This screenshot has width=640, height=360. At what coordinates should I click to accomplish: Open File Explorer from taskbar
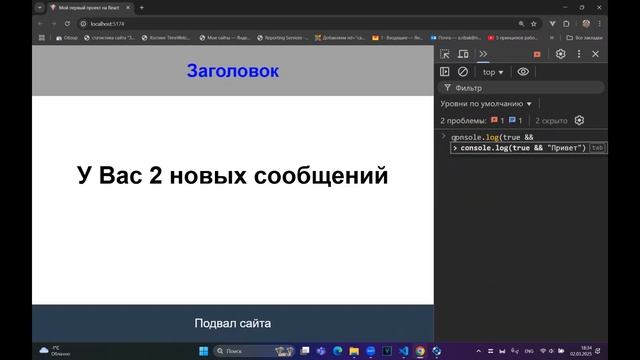point(354,351)
